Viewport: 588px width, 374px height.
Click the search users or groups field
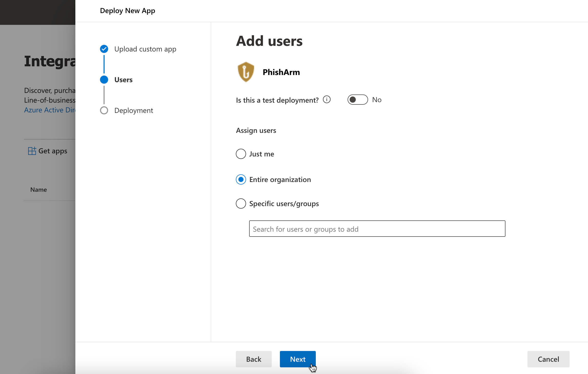(377, 229)
